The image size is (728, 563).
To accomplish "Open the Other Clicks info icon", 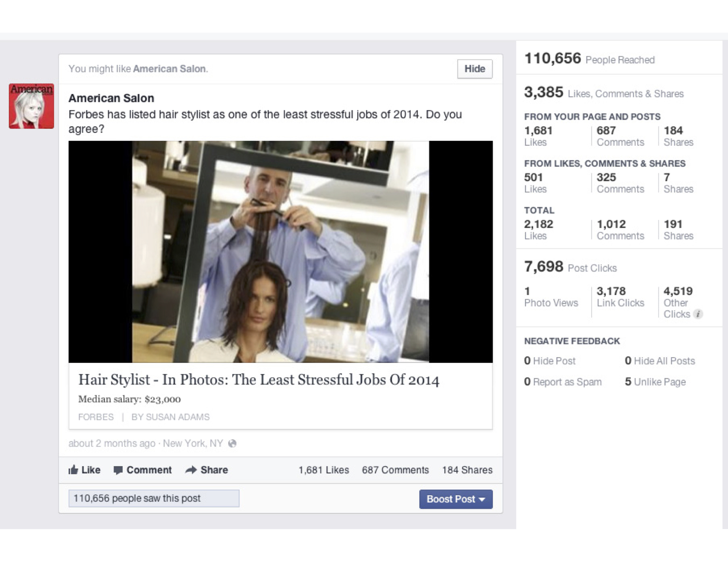I will 698,314.
